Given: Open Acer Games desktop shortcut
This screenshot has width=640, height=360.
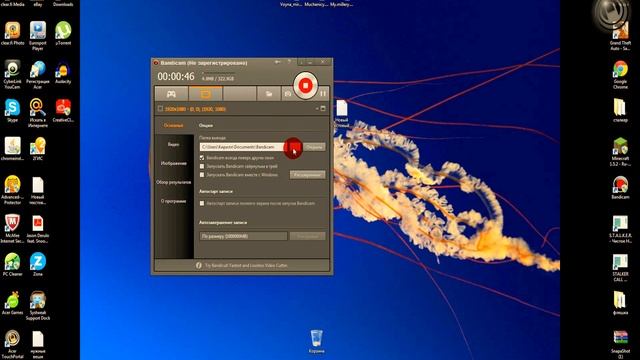Looking at the screenshot, I should pyautogui.click(x=12, y=303).
